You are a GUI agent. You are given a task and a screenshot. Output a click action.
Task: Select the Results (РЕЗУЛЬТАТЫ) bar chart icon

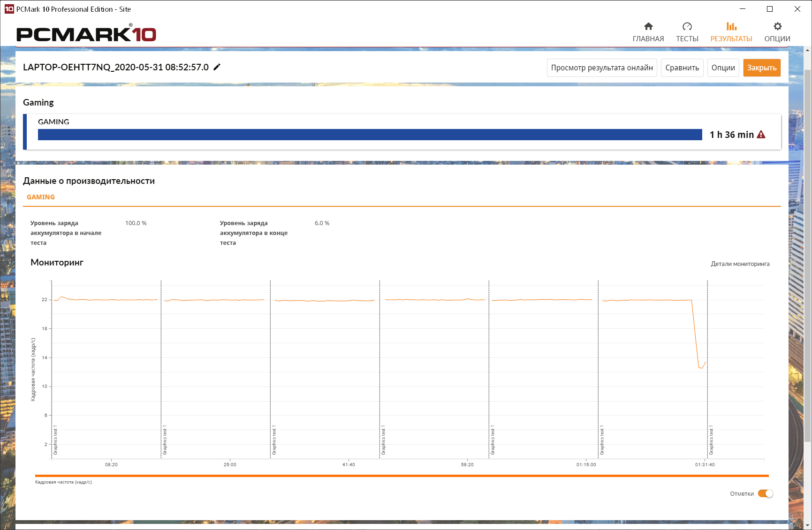731,26
